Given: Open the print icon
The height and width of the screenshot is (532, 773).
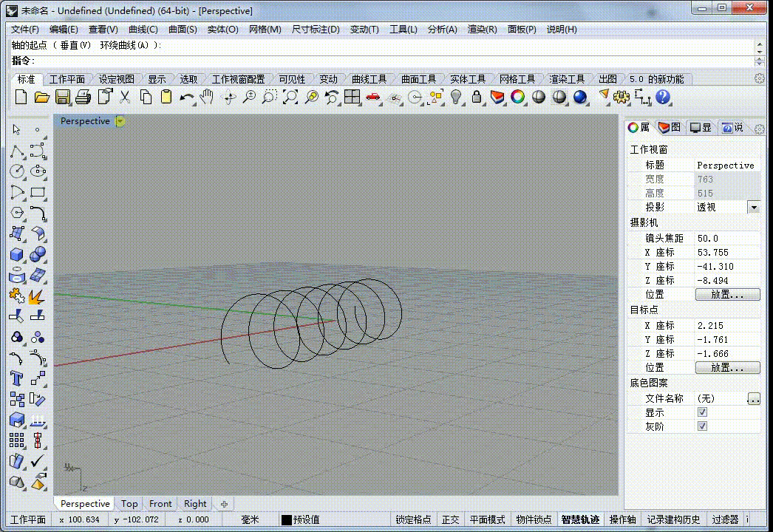Looking at the screenshot, I should coord(84,97).
